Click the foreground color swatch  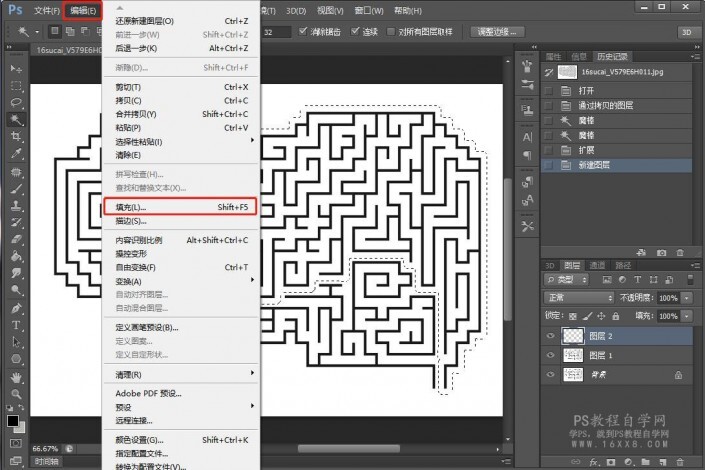coord(13,421)
